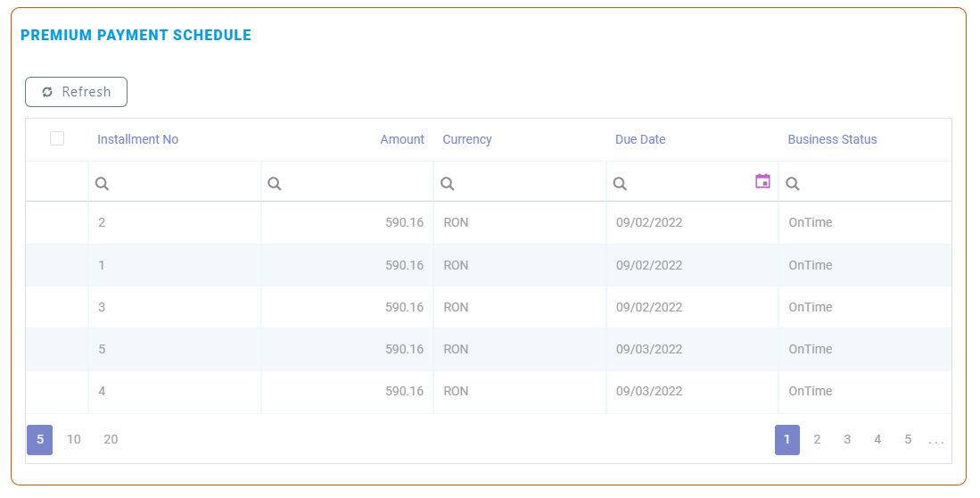Sort by the Amount column header

coord(402,139)
